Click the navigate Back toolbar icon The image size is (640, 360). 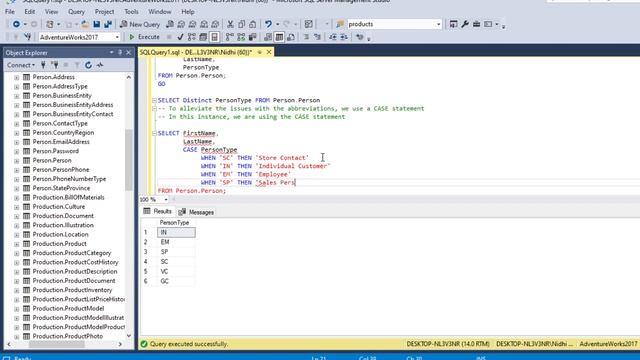[x=16, y=24]
